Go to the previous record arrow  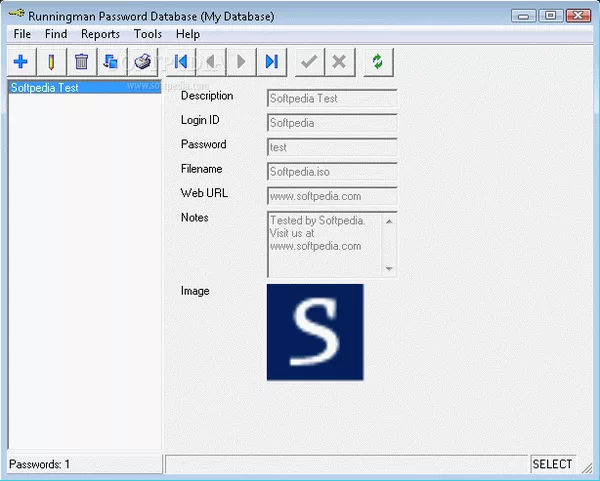(211, 62)
